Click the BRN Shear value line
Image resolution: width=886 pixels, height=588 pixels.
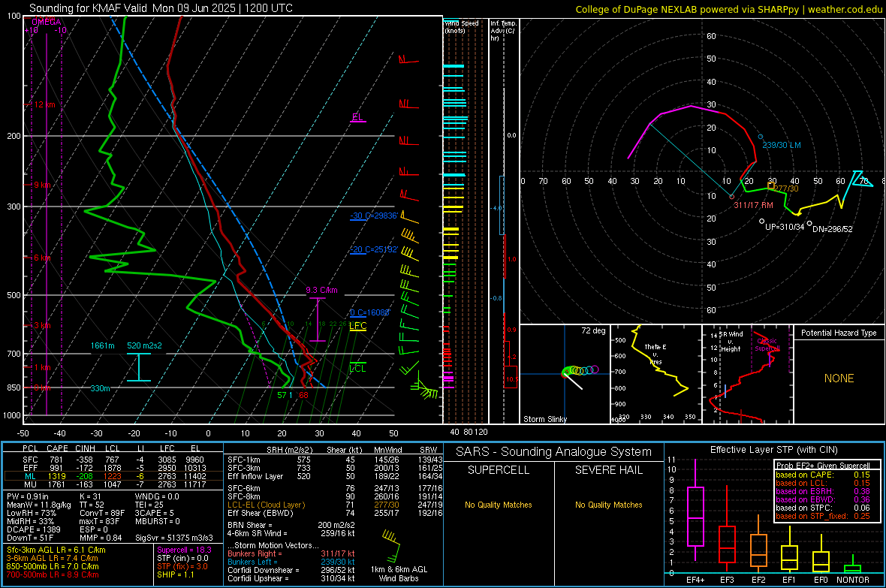[x=291, y=525]
